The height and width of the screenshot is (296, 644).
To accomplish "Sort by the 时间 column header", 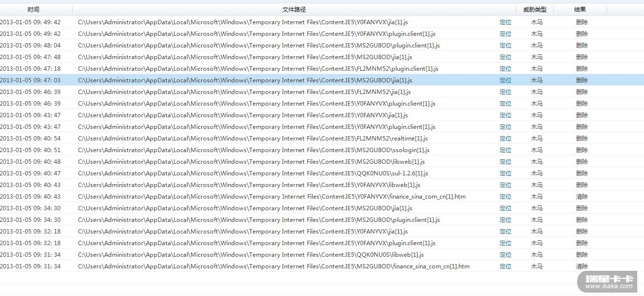I will tap(33, 10).
